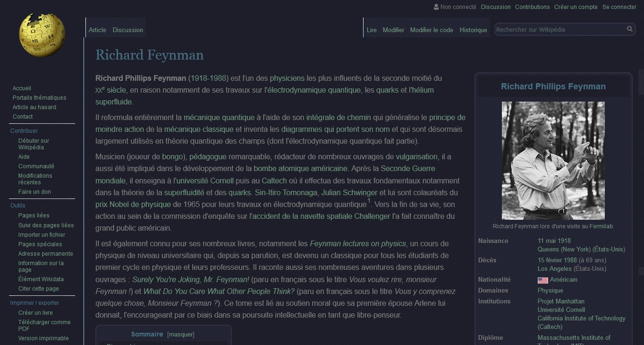Open Suivi des pages liées
This screenshot has width=644, height=345.
click(x=46, y=225)
